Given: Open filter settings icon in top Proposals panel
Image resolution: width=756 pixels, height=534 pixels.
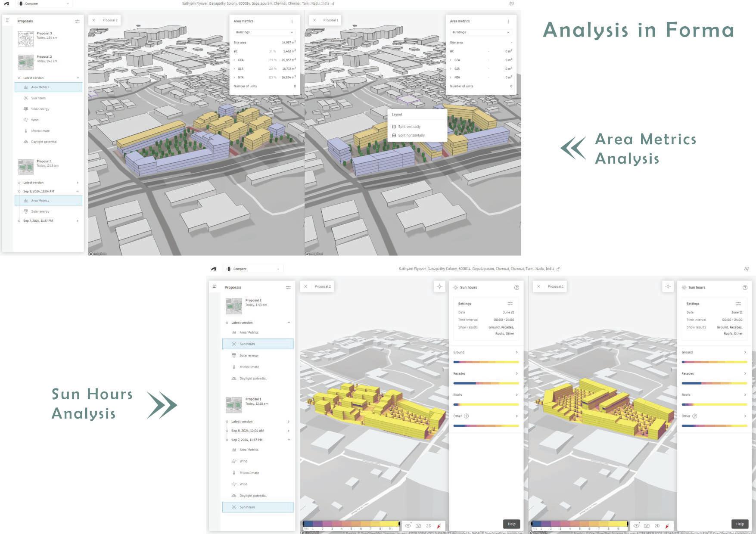Looking at the screenshot, I should click(77, 21).
